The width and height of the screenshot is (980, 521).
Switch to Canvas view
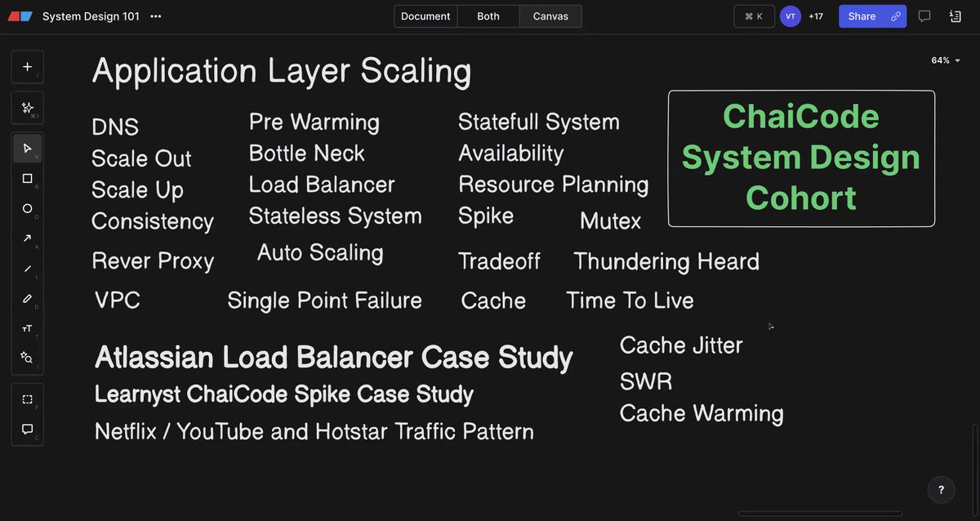(x=550, y=16)
